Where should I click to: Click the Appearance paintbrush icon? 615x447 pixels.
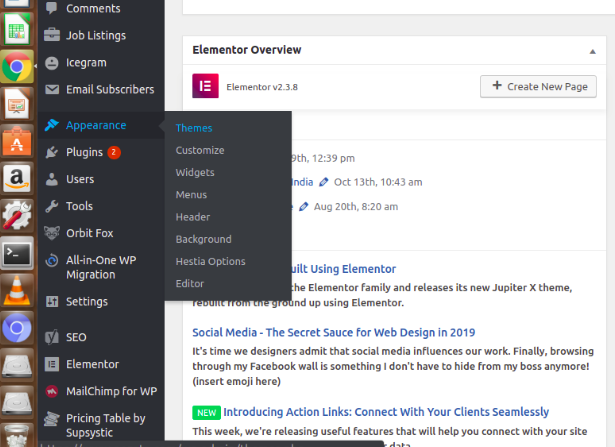[x=51, y=125]
